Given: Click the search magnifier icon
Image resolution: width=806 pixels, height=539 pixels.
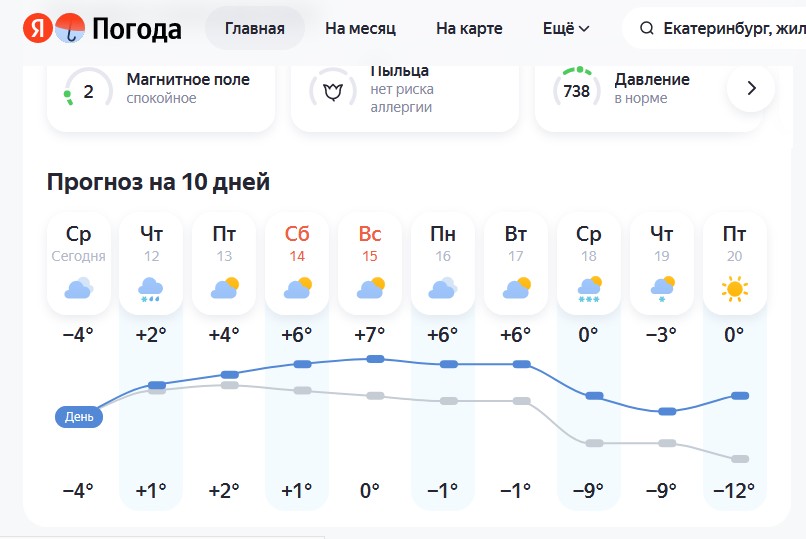Looking at the screenshot, I should (x=646, y=28).
